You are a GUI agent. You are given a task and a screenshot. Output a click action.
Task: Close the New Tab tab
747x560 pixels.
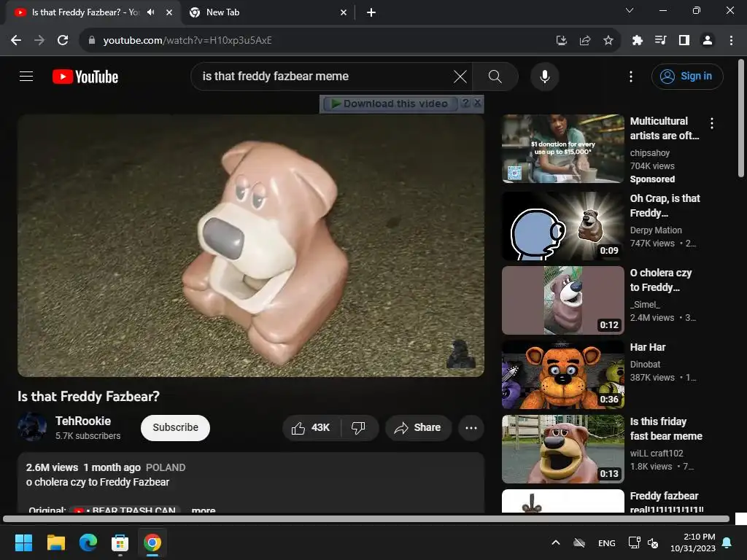click(x=344, y=12)
